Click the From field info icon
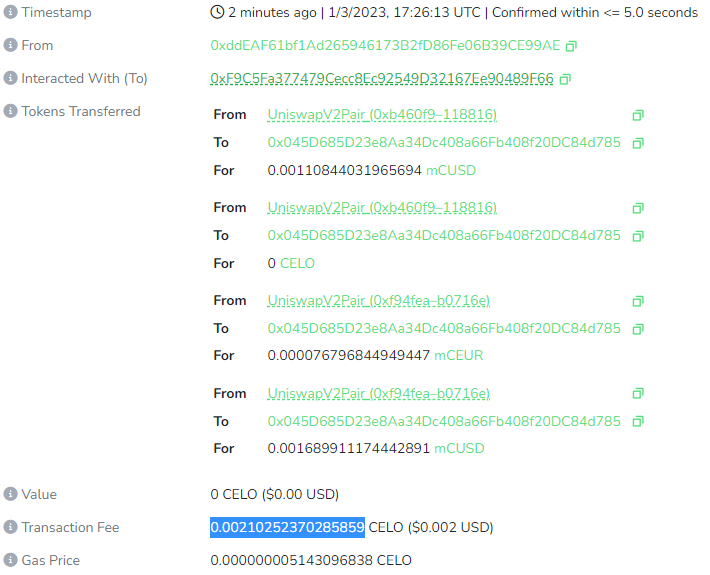 [x=10, y=45]
